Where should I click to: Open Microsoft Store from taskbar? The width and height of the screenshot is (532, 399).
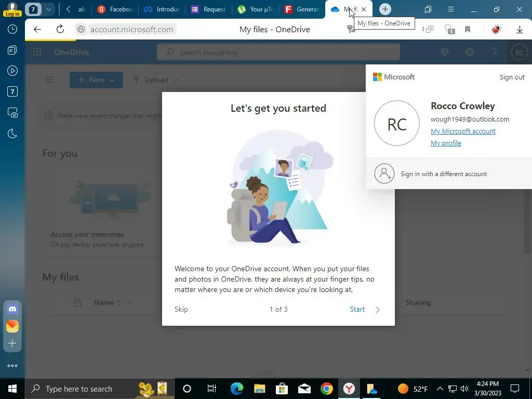point(282,389)
